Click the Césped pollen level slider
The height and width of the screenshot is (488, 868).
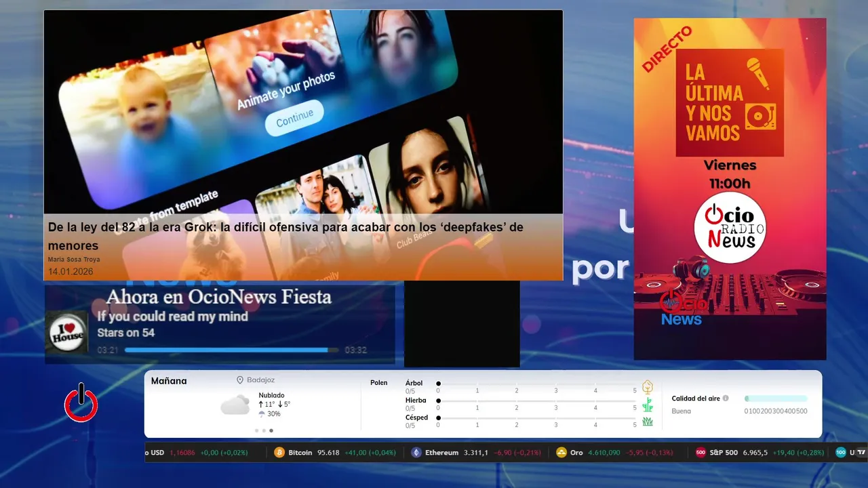pos(536,418)
